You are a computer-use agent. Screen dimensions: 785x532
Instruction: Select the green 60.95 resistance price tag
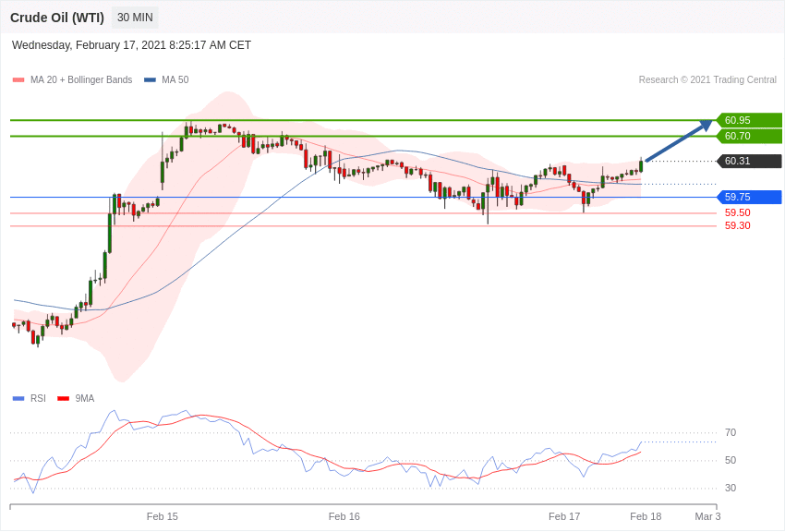point(749,120)
